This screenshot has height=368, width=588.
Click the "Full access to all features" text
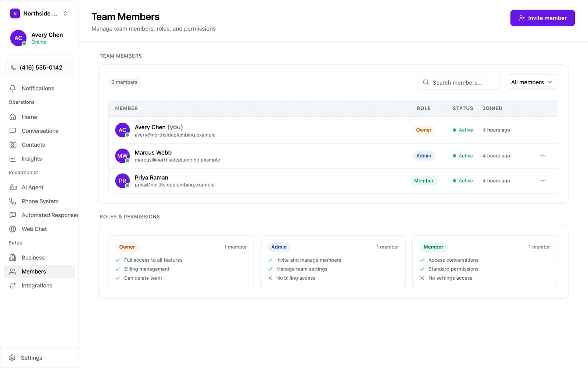click(153, 260)
